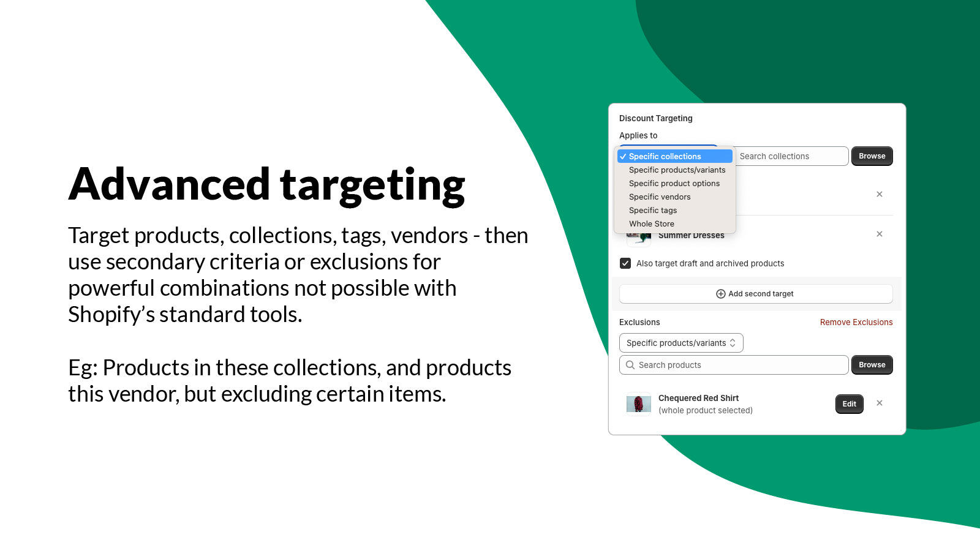This screenshot has height=551, width=980.
Task: Toggle Also target draft and archived products
Action: 625,263
